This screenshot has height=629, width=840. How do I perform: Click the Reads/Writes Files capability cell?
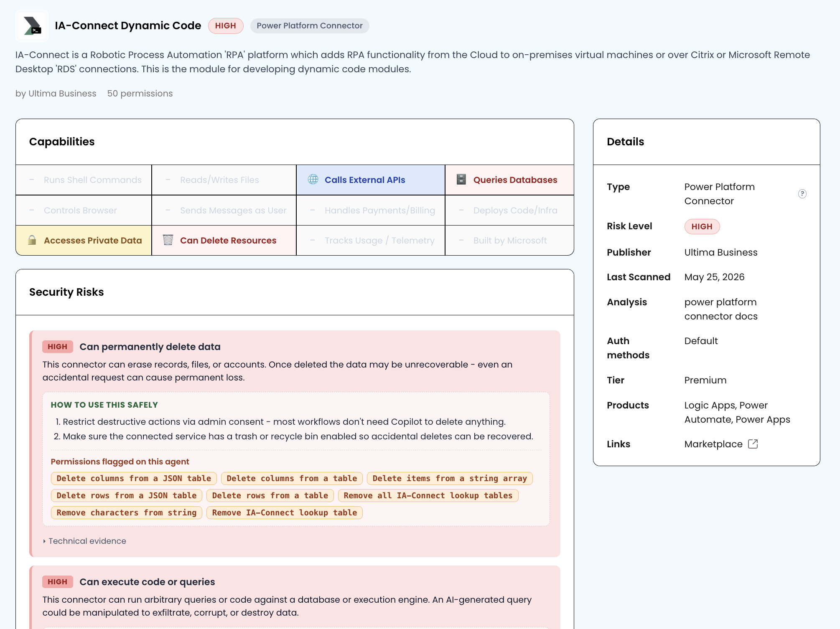tap(224, 180)
